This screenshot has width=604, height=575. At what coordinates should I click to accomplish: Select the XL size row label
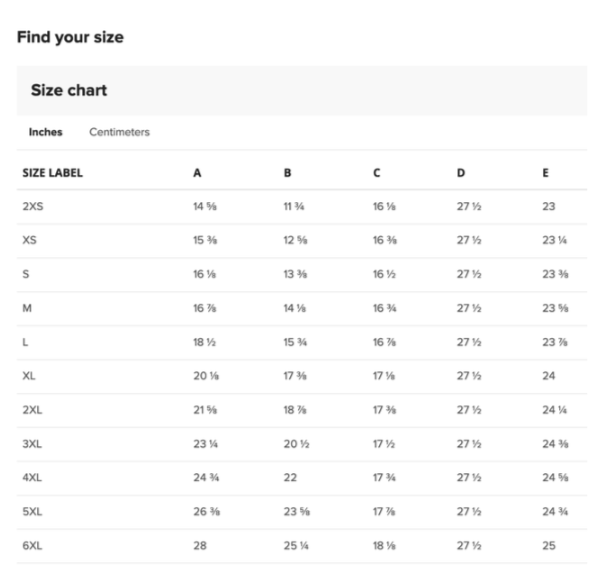(x=28, y=377)
